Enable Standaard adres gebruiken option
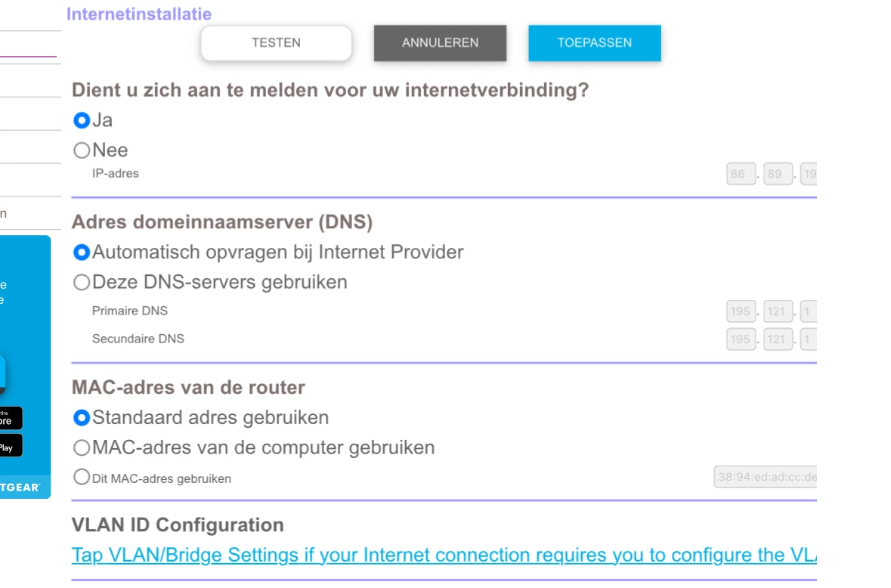891x588 pixels. 82,417
